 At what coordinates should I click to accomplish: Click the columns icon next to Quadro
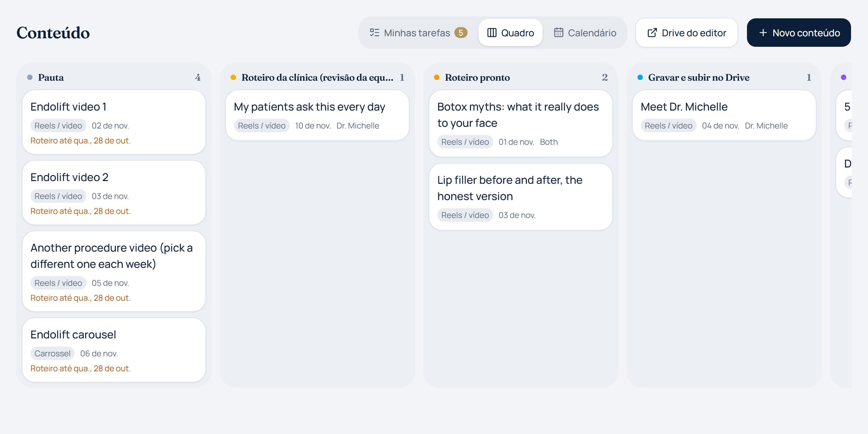[492, 33]
